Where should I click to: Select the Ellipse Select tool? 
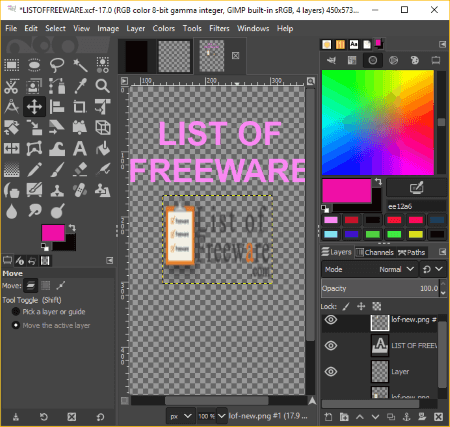click(x=34, y=65)
